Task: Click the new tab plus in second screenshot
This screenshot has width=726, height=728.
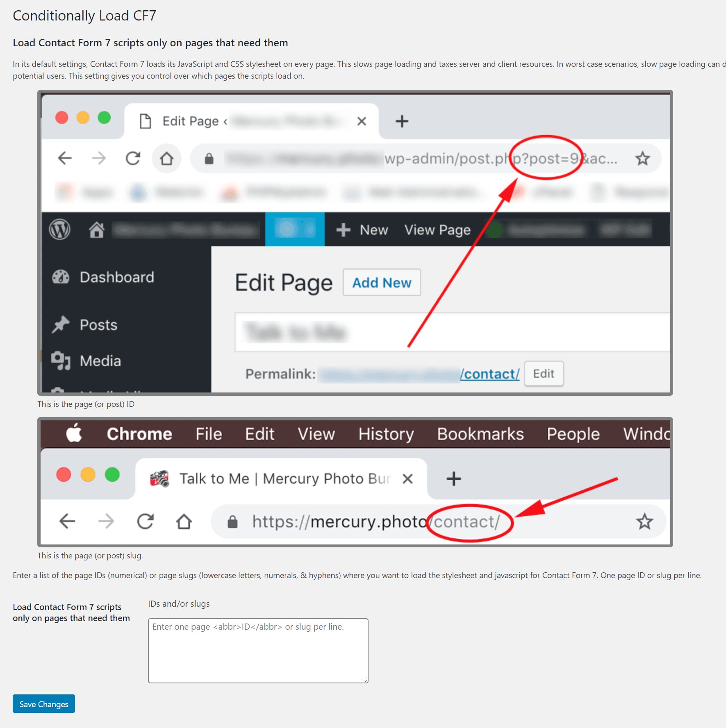Action: pyautogui.click(x=454, y=479)
